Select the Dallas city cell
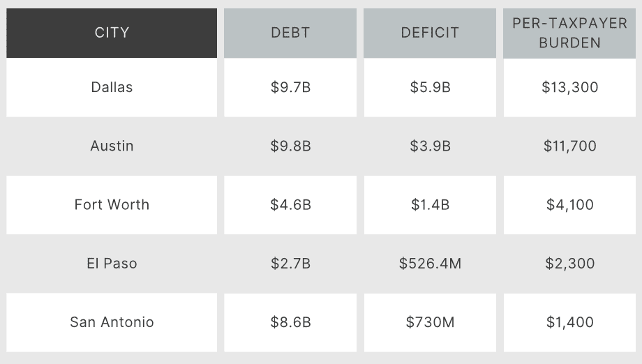The image size is (642, 364). click(112, 87)
